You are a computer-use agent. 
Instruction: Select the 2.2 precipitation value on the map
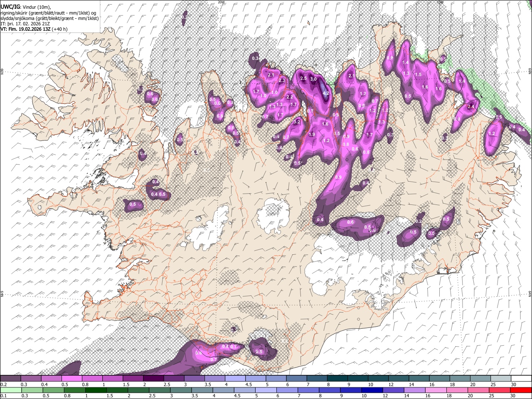(290, 97)
